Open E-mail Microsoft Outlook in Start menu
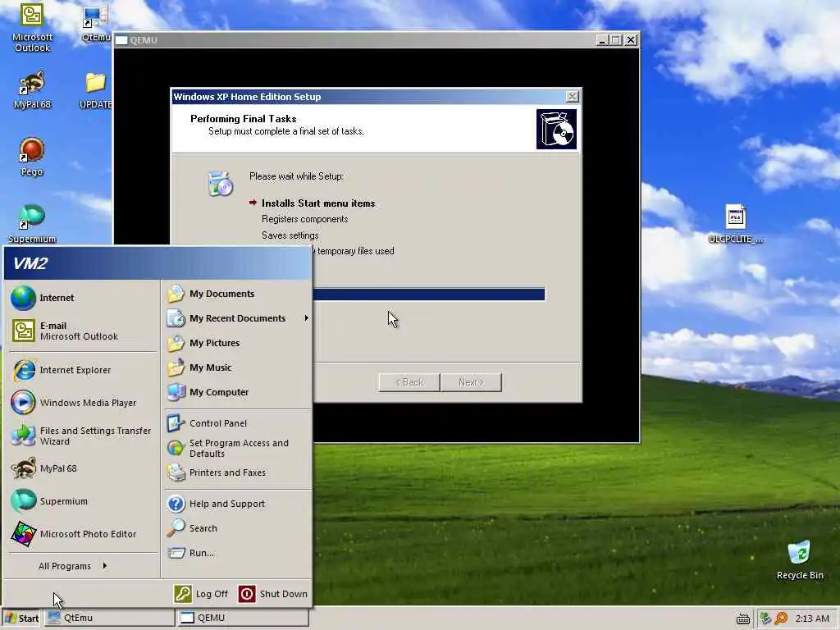The width and height of the screenshot is (840, 630). point(83,331)
